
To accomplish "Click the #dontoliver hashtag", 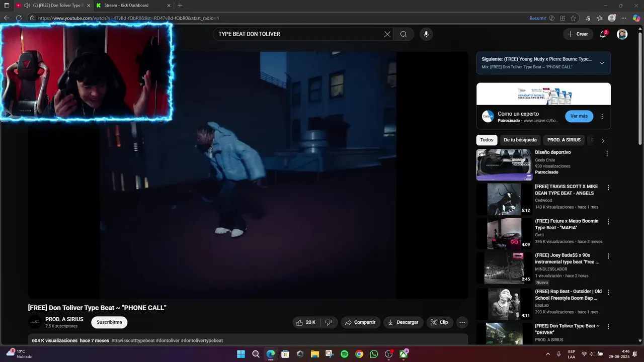I will [x=168, y=340].
